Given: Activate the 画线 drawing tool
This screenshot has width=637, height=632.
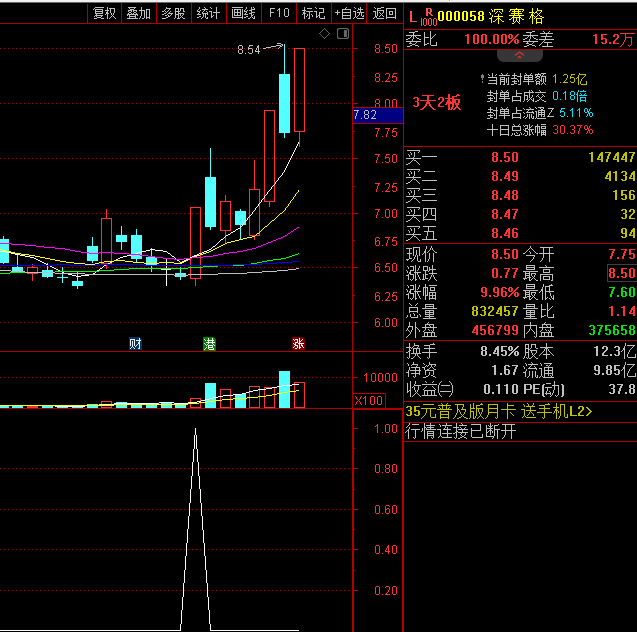Looking at the screenshot, I should [x=243, y=13].
